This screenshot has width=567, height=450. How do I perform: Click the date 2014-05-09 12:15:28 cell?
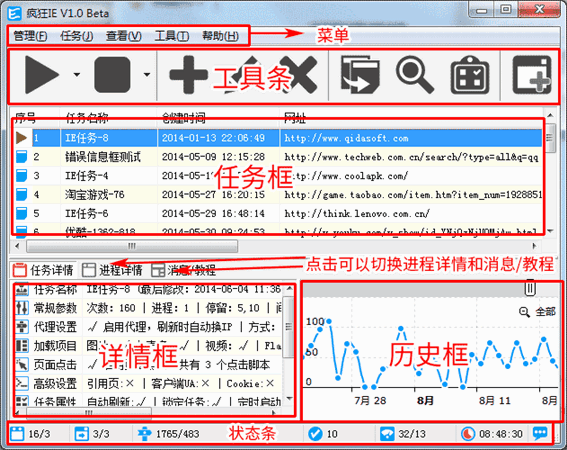[x=213, y=157]
